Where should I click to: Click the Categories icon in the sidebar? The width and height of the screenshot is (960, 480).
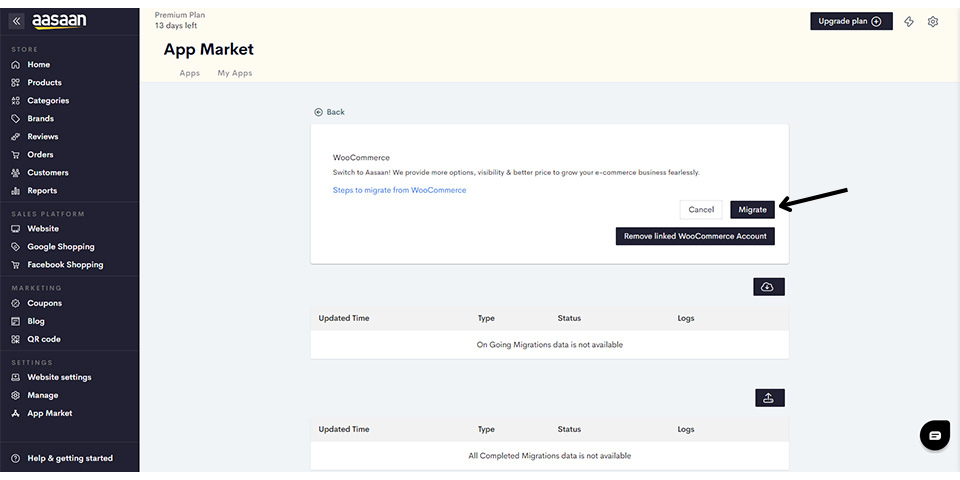(16, 100)
